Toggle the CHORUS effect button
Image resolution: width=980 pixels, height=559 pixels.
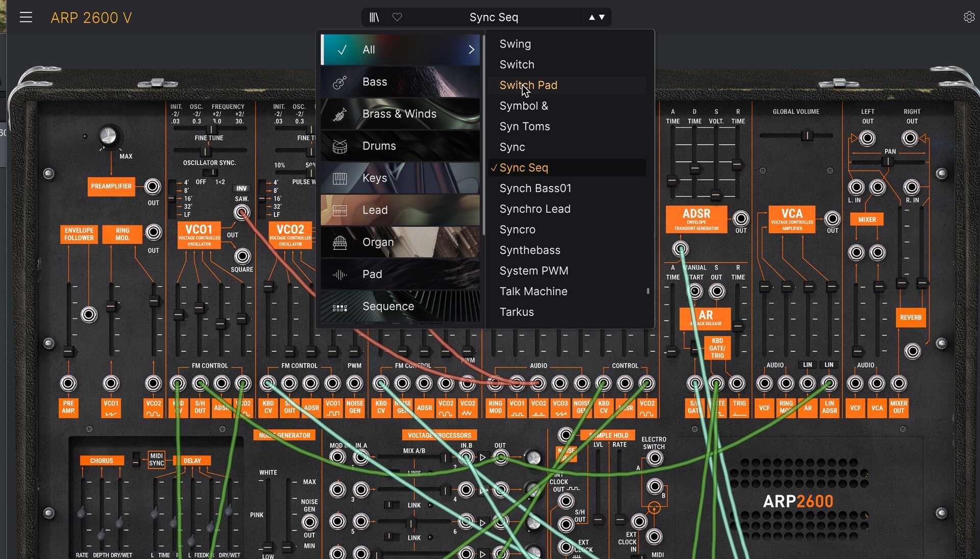[x=102, y=460]
